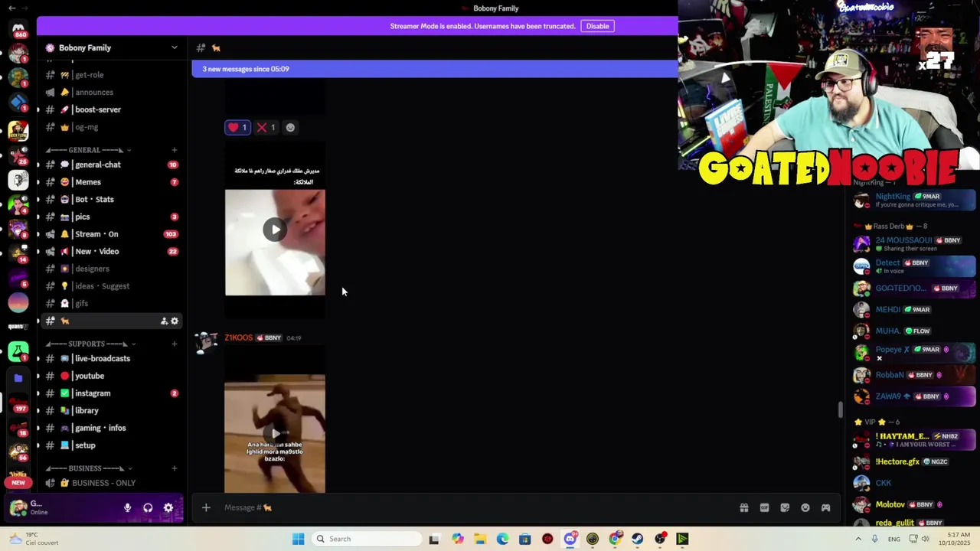Send a gift with the gift icon
This screenshot has width=980, height=551.
tap(743, 507)
